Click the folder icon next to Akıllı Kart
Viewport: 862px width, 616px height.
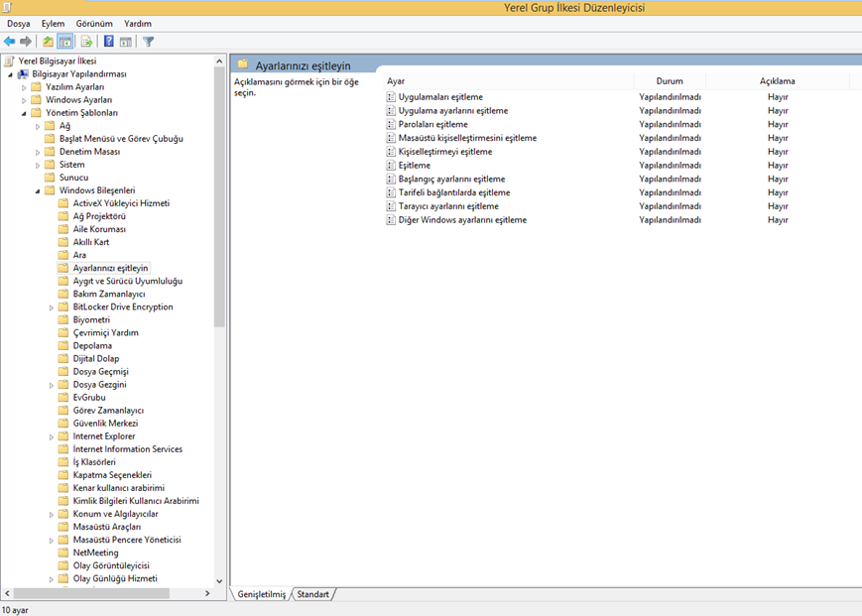[63, 242]
